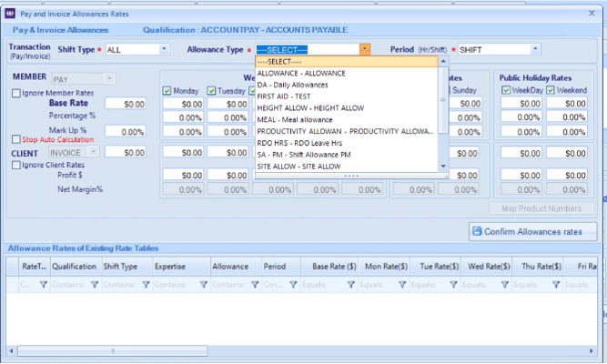
Task: Collapse the Allowance Type dropdown arrow
Action: click(x=365, y=49)
